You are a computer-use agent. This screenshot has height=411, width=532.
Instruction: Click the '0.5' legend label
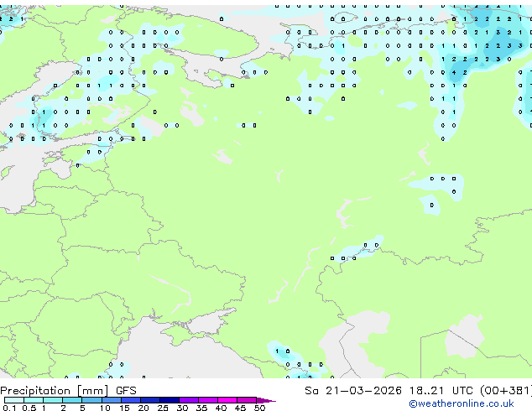[x=29, y=408]
